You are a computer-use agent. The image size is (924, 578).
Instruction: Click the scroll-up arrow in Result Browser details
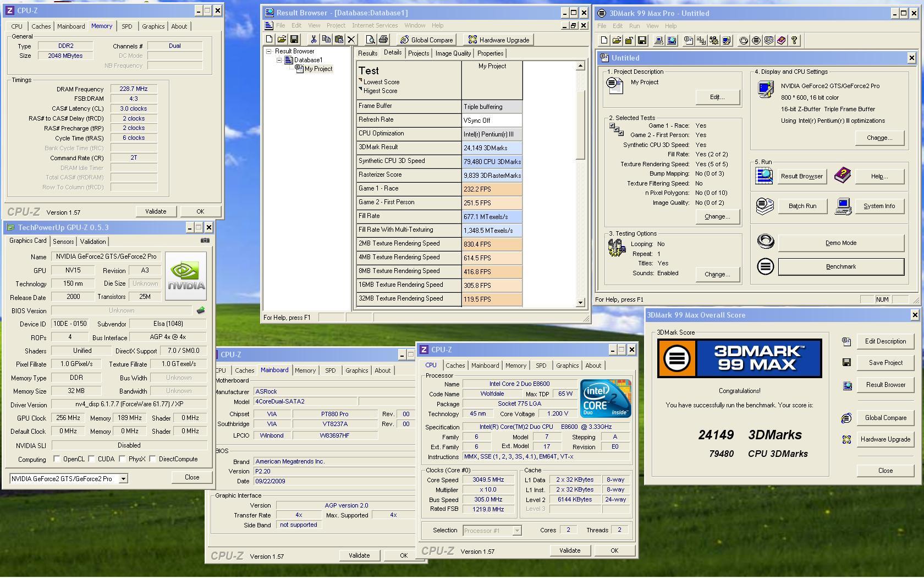[x=580, y=66]
